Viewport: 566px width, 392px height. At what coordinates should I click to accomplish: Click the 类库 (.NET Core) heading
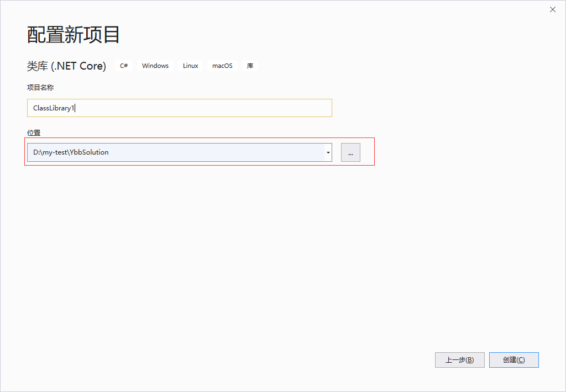point(66,65)
